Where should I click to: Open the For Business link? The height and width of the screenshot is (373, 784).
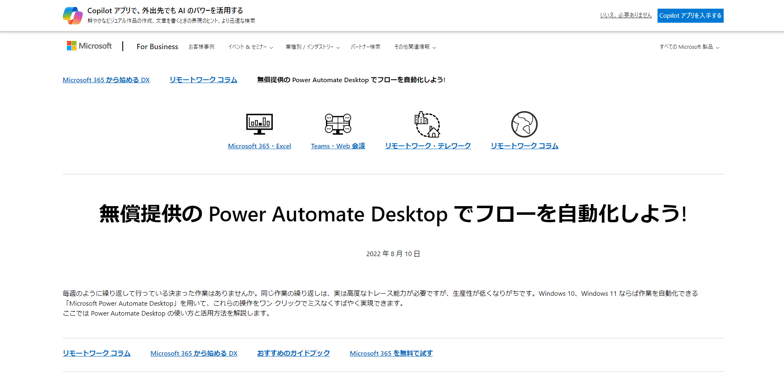157,46
